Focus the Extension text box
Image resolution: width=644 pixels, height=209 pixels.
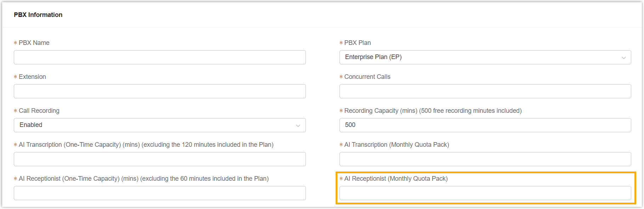tap(160, 91)
